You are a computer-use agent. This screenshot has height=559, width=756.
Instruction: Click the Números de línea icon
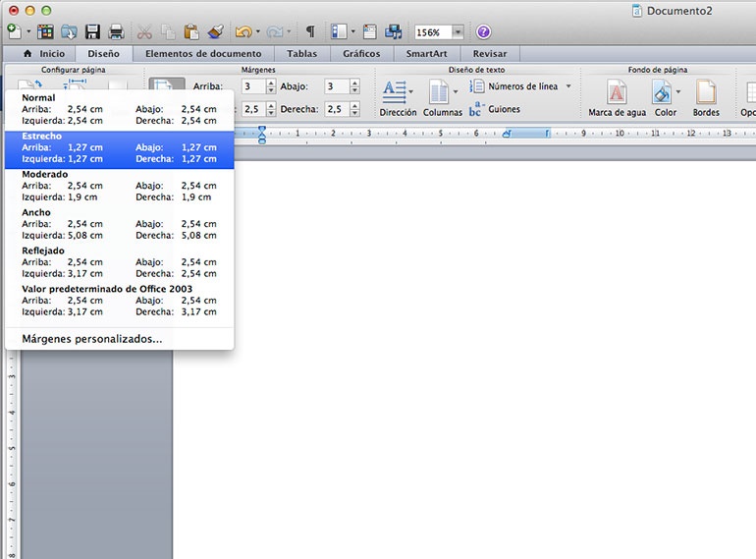(476, 86)
